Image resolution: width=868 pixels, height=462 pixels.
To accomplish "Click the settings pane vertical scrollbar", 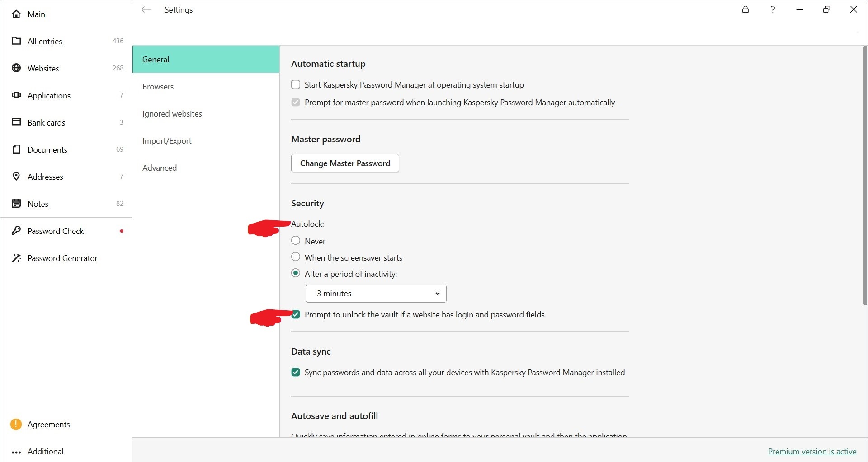I will (x=865, y=176).
